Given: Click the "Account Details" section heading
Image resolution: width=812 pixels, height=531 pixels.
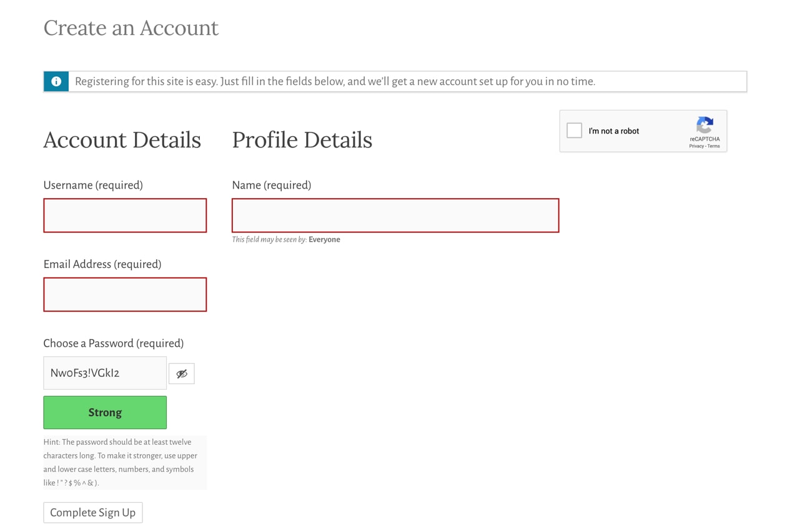Looking at the screenshot, I should coord(122,140).
